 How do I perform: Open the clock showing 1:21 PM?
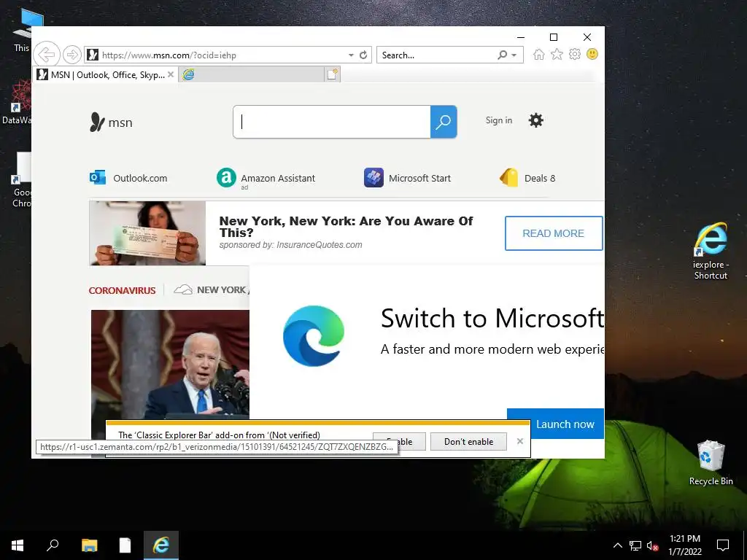coord(684,545)
